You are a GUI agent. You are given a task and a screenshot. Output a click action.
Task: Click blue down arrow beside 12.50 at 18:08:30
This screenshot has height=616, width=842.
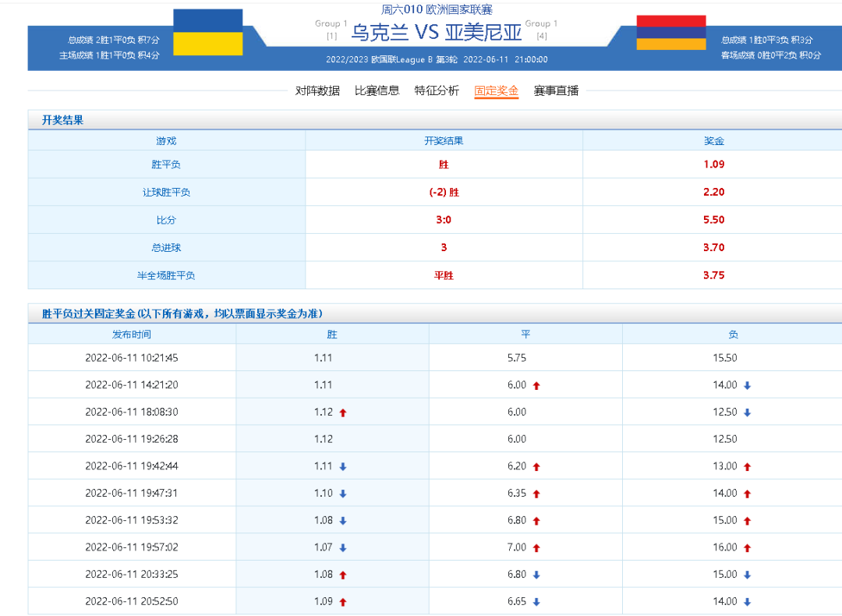click(x=747, y=412)
